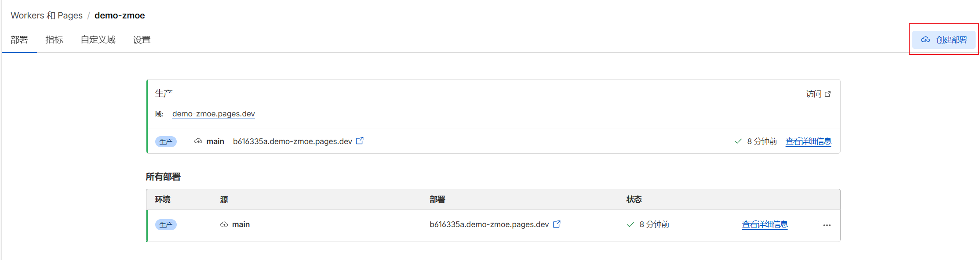Select the 部署 tab

(x=19, y=40)
